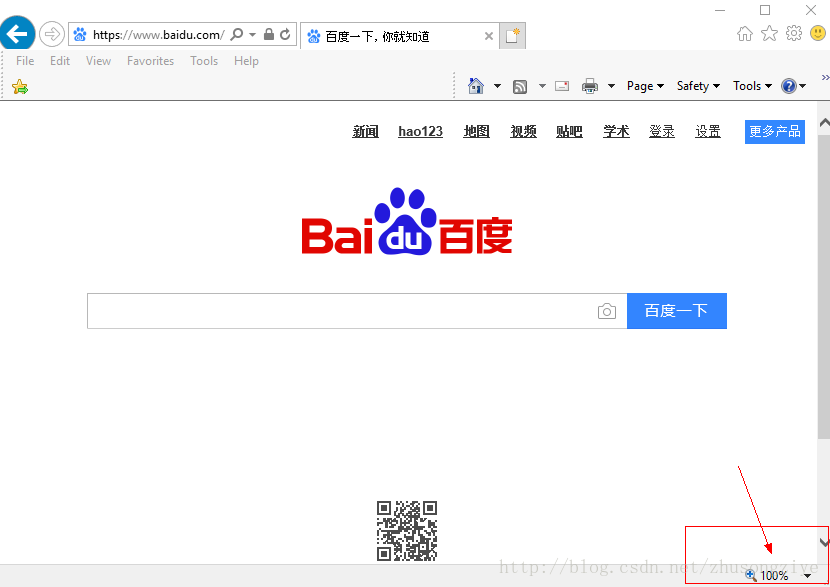Click the magnifier search icon in address bar
This screenshot has width=830, height=587.
[x=237, y=34]
